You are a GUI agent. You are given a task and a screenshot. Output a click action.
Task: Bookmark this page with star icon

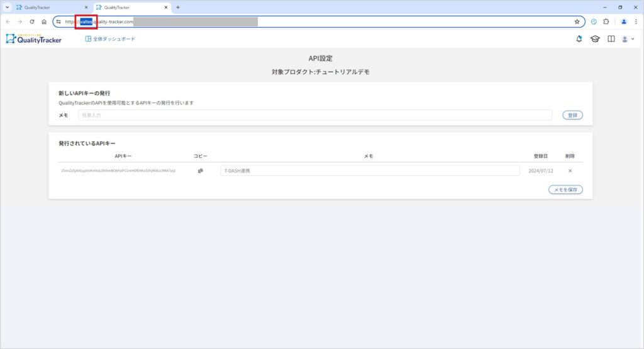(577, 21)
